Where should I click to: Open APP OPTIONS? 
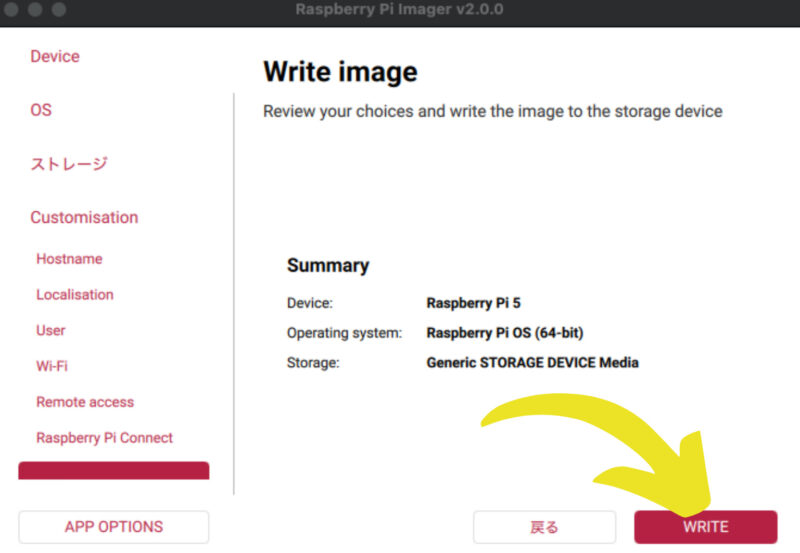(114, 527)
